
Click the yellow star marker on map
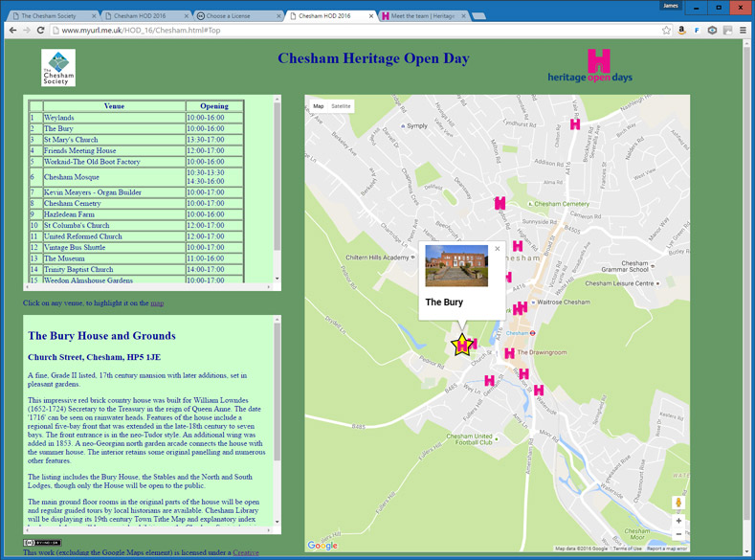click(462, 345)
